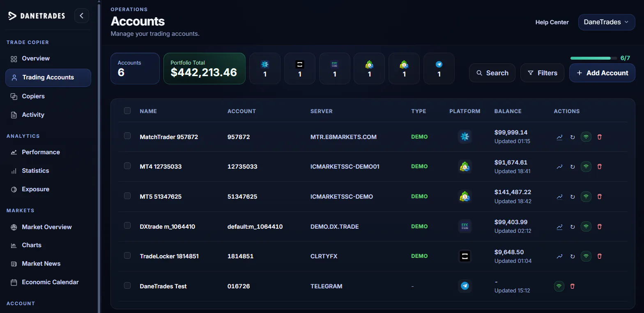Toggle connection for DaneTrades Test

559,286
